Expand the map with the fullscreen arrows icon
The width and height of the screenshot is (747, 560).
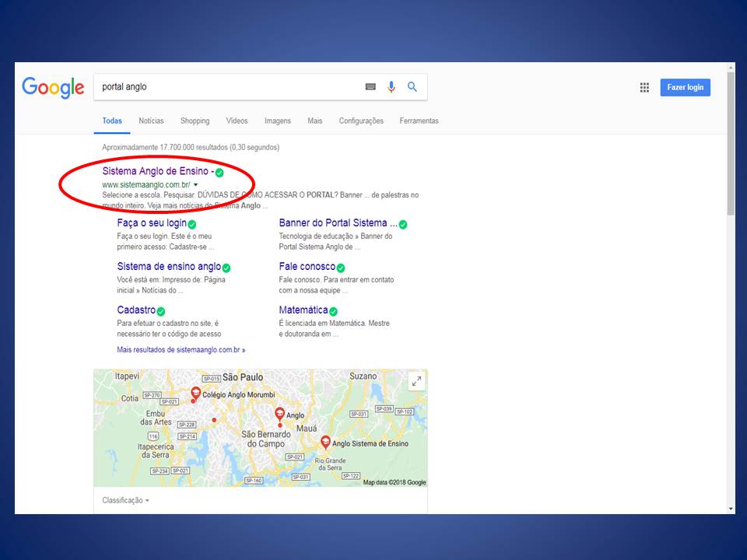tap(416, 381)
